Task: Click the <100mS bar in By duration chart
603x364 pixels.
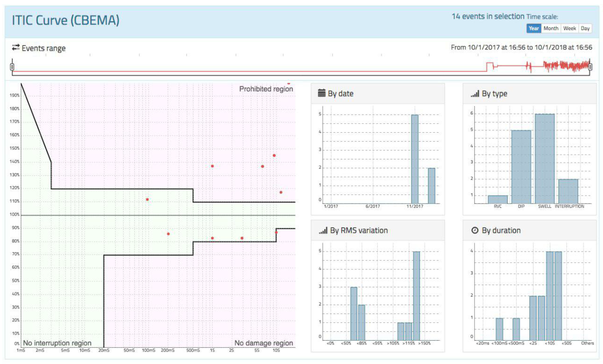Action: (x=499, y=329)
